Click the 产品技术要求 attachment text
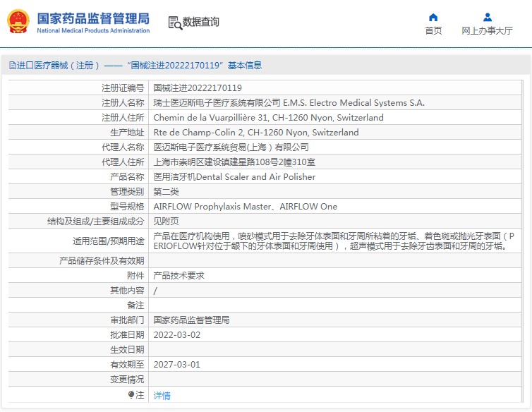Viewport: 532px width, 412px height. tap(179, 276)
